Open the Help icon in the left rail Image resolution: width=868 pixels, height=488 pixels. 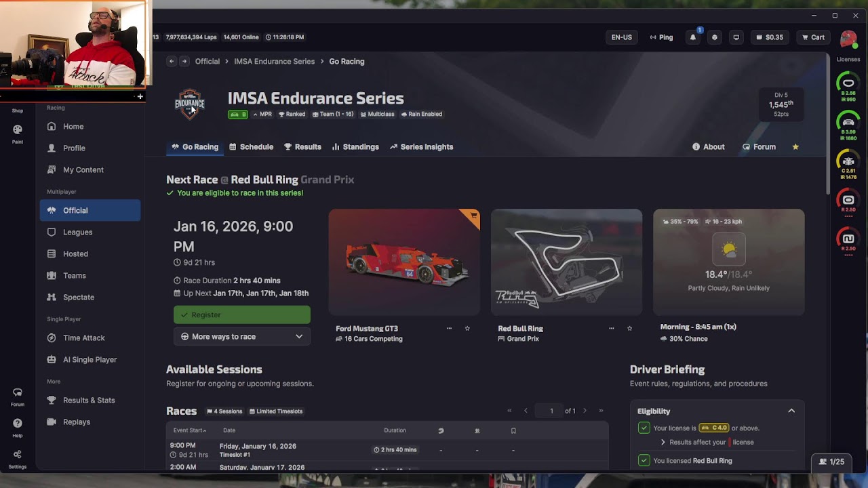18,427
